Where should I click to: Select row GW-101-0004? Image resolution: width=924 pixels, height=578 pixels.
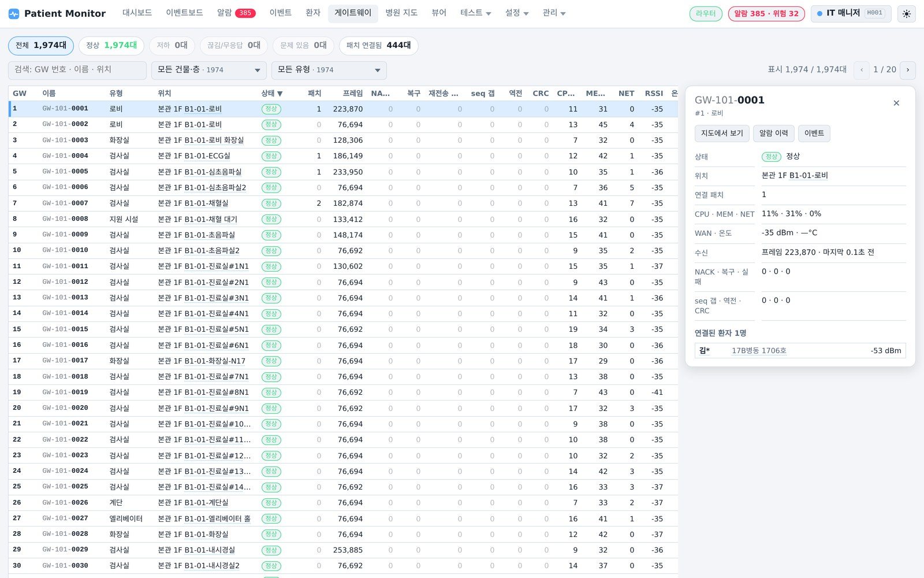click(343, 156)
